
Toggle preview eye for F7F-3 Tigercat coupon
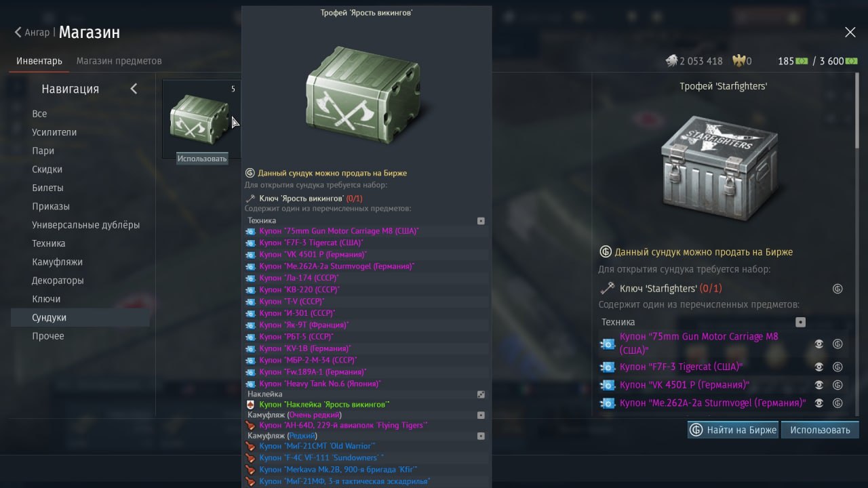(818, 367)
